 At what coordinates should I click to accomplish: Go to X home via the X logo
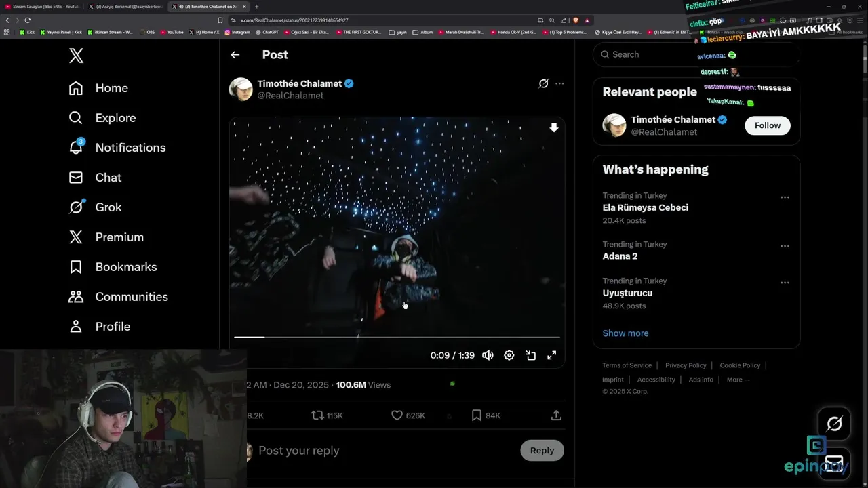click(77, 56)
